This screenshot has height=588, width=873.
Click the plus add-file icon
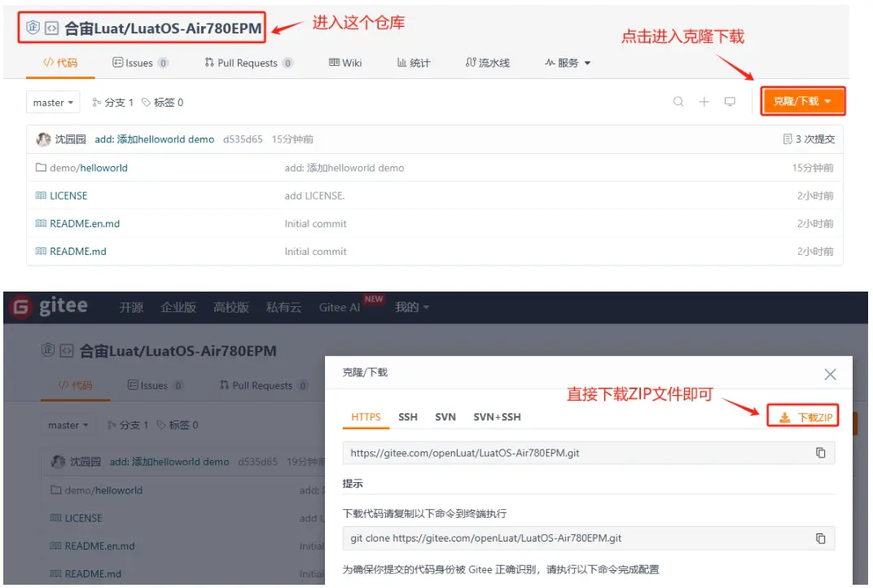tap(704, 101)
